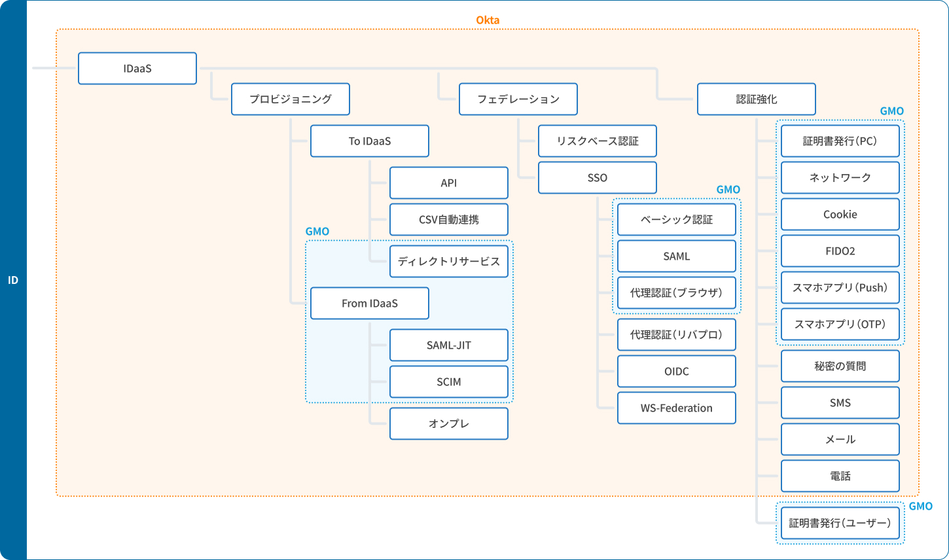Select the "Cookie" box
949x560 pixels.
840,215
